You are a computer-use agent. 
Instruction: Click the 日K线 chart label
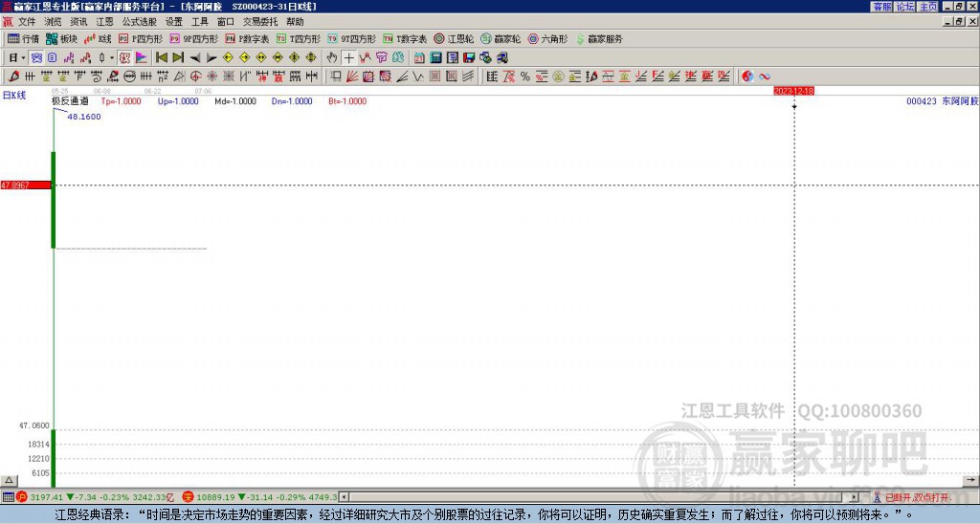click(14, 96)
